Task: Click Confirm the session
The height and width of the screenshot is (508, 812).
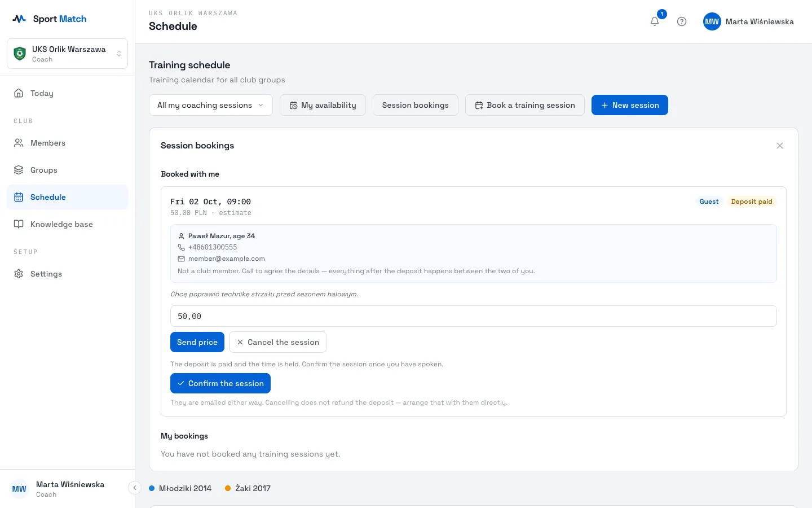Action: click(220, 383)
